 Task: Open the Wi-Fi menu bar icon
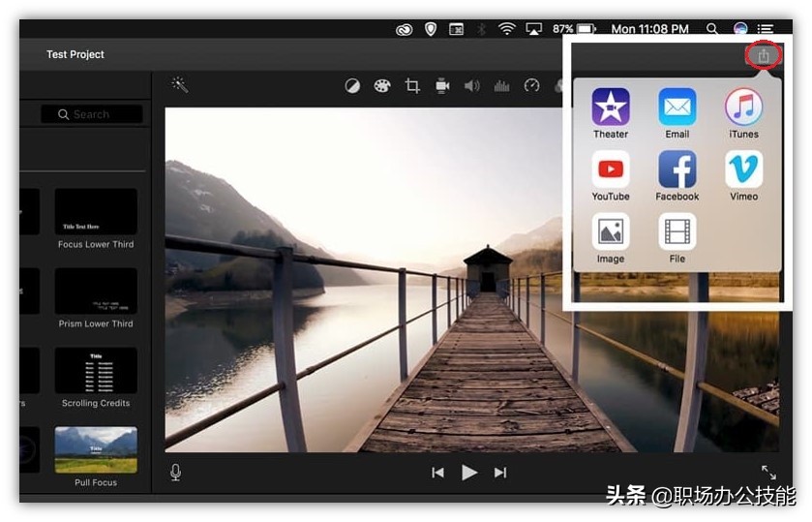[506, 29]
